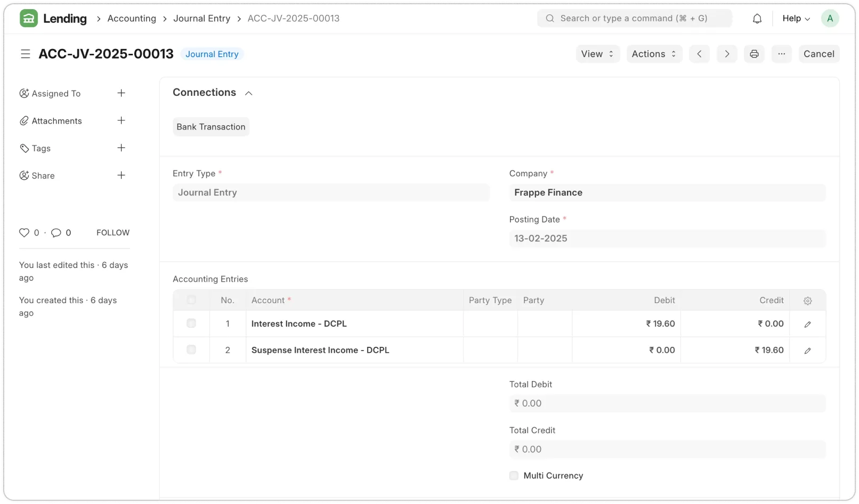Navigate to the Accounting breadcrumb
The image size is (859, 504).
132,18
